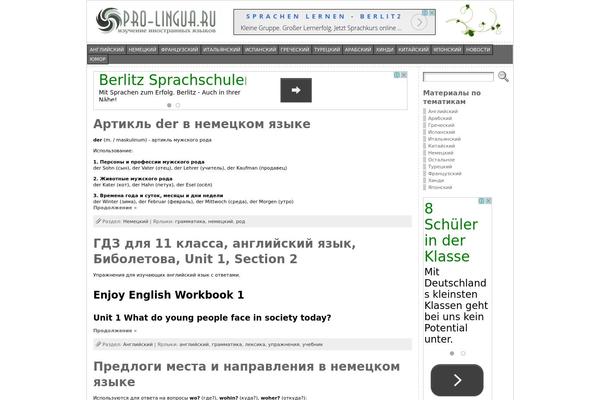600x400 pixels.
Task: Open sidebar category 'Английский'
Action: (x=443, y=111)
